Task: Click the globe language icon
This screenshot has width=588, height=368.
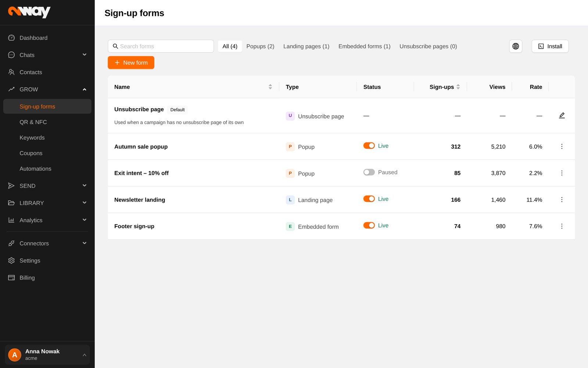Action: coord(516,46)
